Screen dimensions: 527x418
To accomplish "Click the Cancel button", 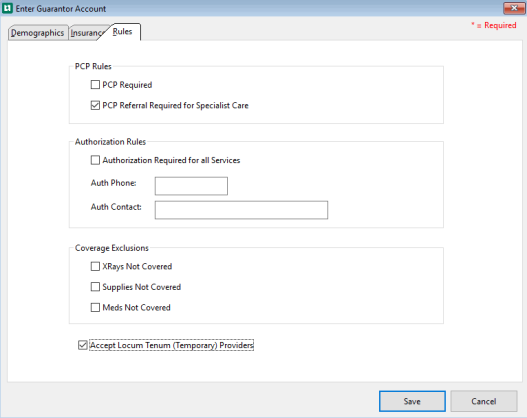I will tap(484, 401).
